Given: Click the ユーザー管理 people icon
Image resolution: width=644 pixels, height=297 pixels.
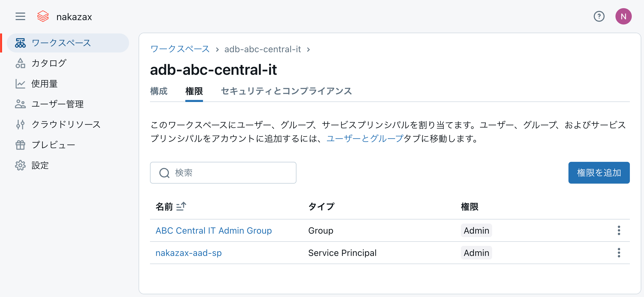Looking at the screenshot, I should [x=20, y=104].
